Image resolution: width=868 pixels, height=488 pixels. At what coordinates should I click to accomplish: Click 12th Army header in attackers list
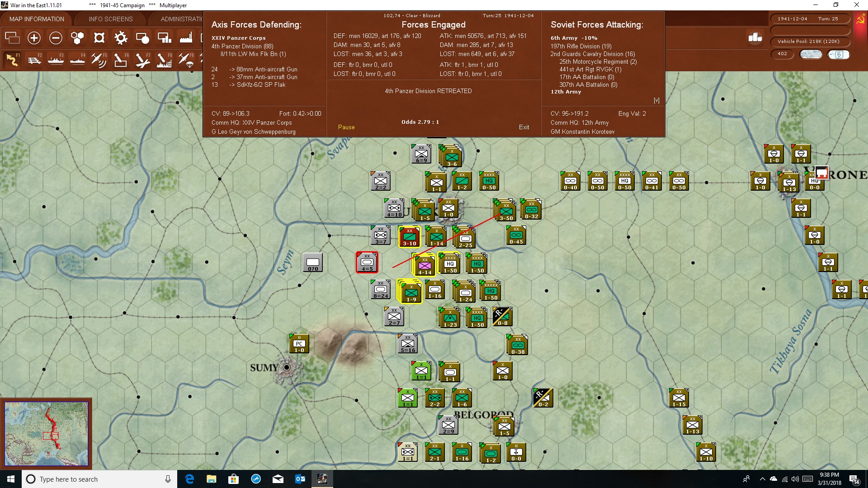coord(566,92)
